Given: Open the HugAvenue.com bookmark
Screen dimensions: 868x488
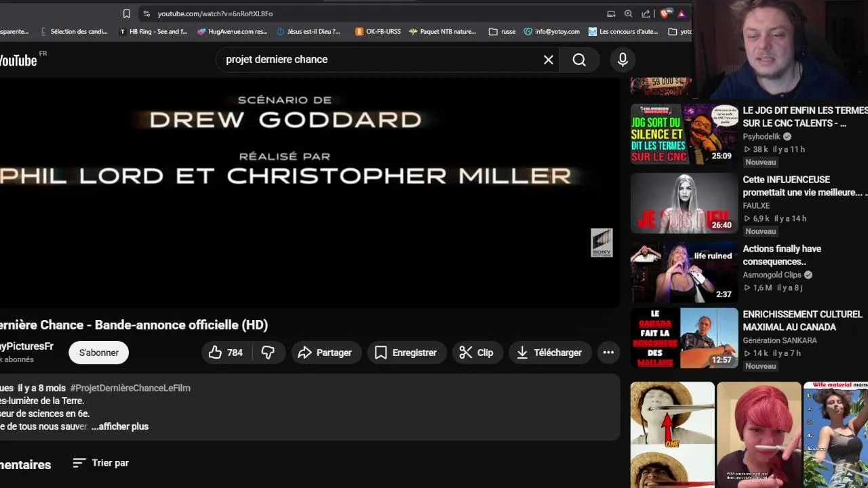Looking at the screenshot, I should [x=233, y=31].
